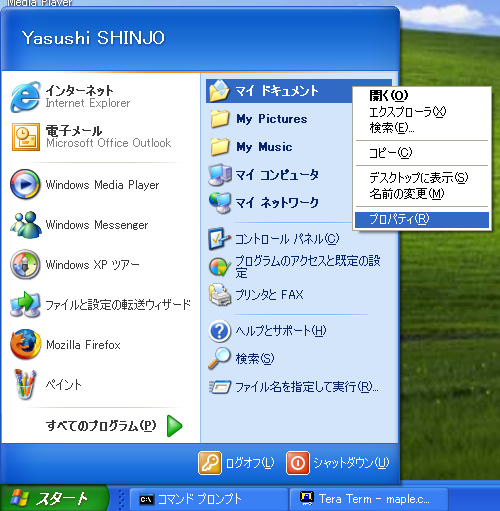
Task: Click the シャットダウン power icon
Action: [x=298, y=463]
